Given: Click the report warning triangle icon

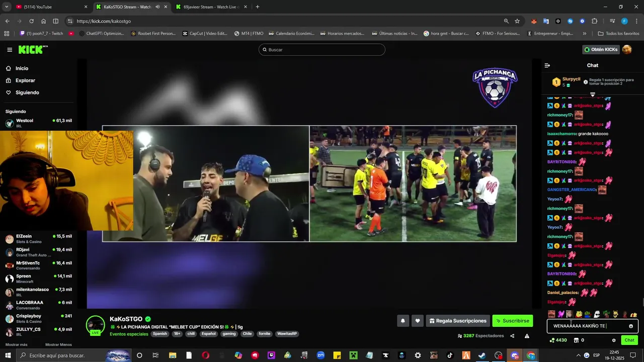Looking at the screenshot, I should [527, 336].
